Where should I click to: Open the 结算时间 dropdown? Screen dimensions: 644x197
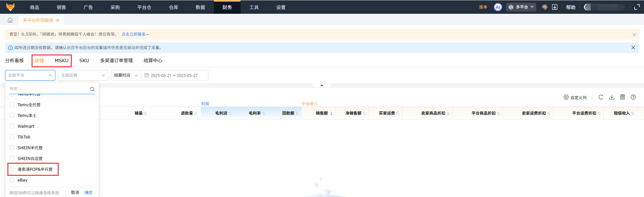click(126, 75)
